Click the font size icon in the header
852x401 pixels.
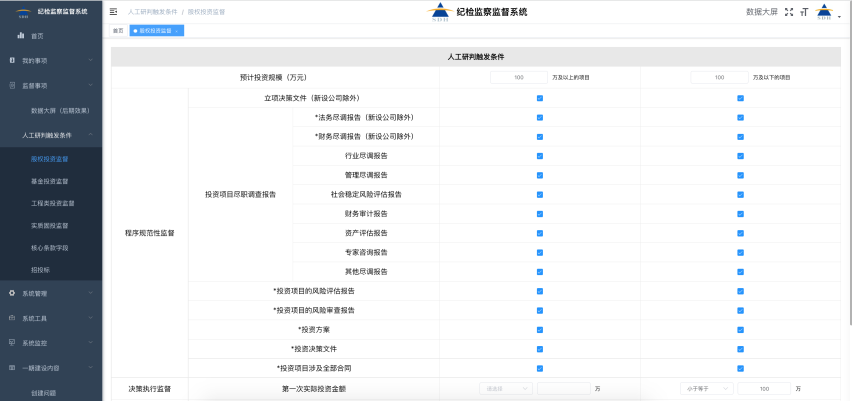click(x=803, y=12)
